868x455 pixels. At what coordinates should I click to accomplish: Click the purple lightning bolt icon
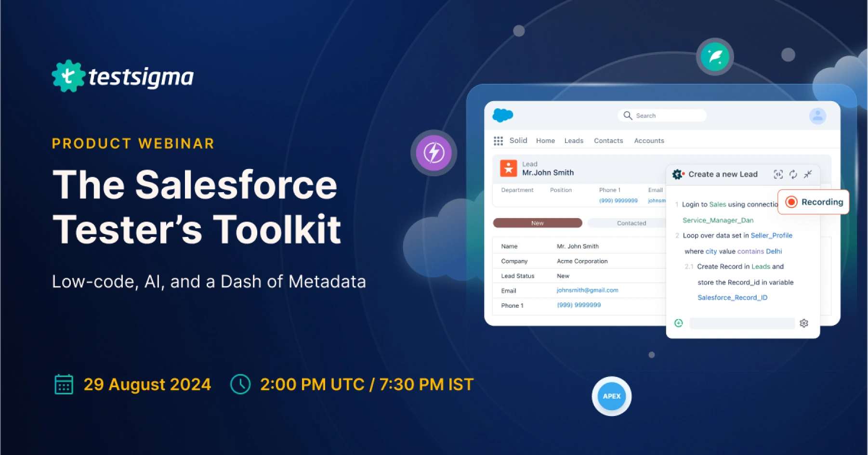tap(434, 152)
